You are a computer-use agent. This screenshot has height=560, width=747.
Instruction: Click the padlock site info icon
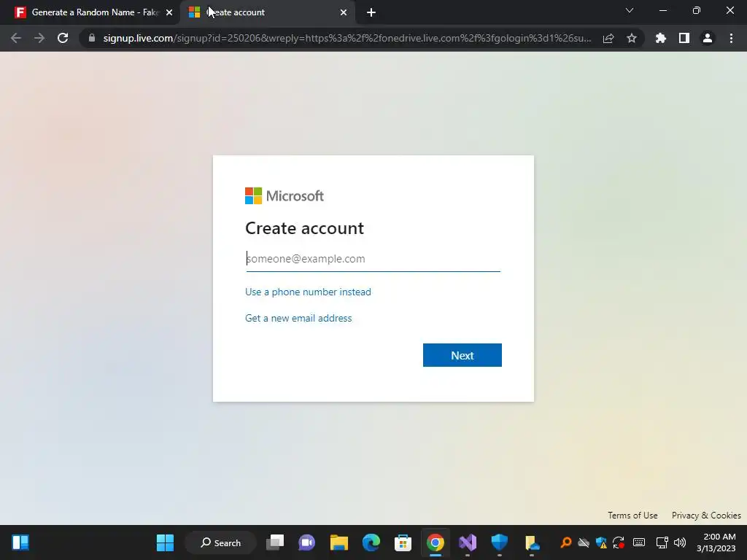92,38
